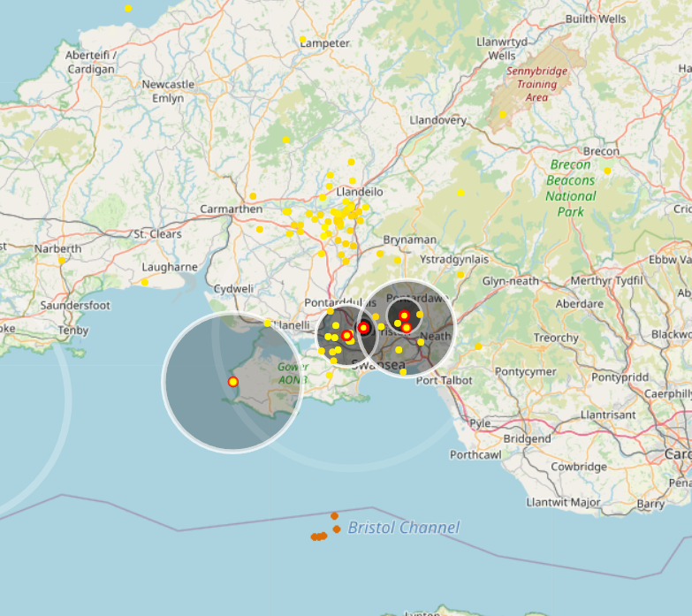Click the 'Llandovery' label
The width and height of the screenshot is (692, 616).
pyautogui.click(x=437, y=120)
